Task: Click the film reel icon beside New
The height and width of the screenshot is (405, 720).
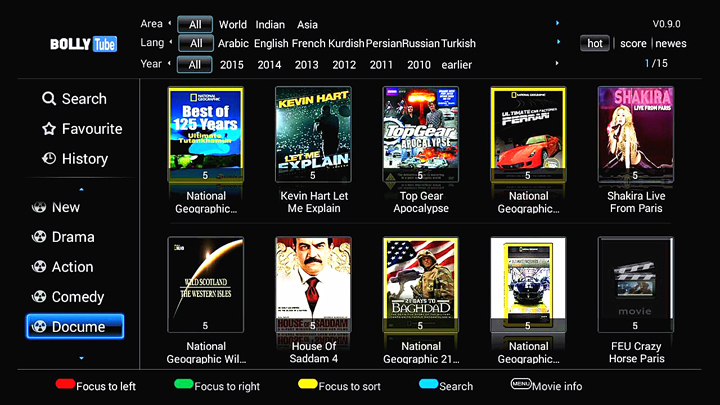Action: tap(39, 207)
